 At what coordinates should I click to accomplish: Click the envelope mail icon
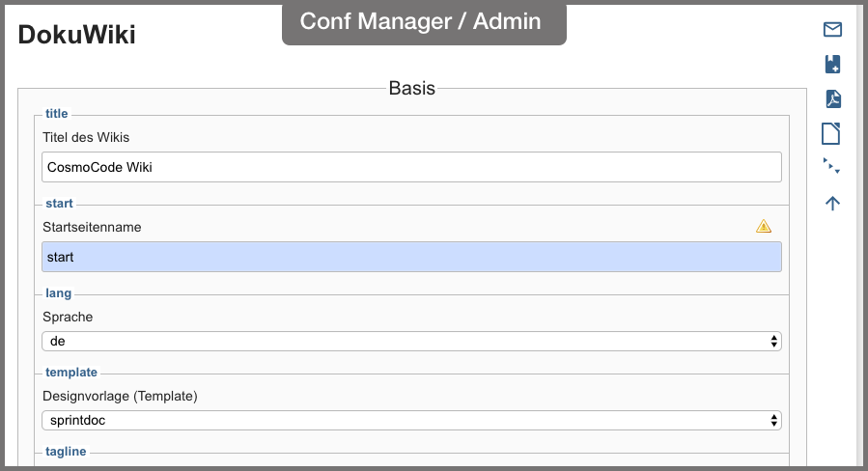click(832, 29)
